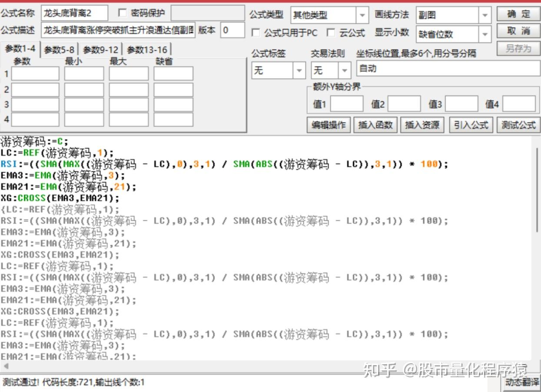Click the 值2 input field

pos(404,104)
